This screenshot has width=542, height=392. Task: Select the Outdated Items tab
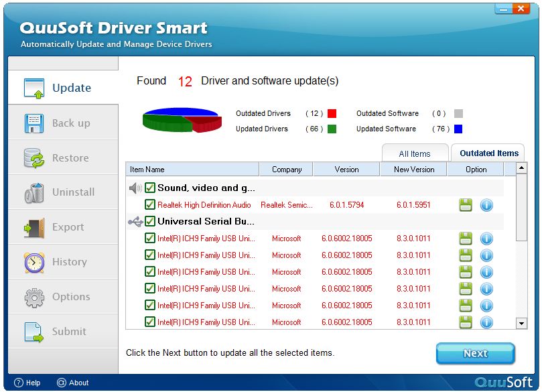488,153
